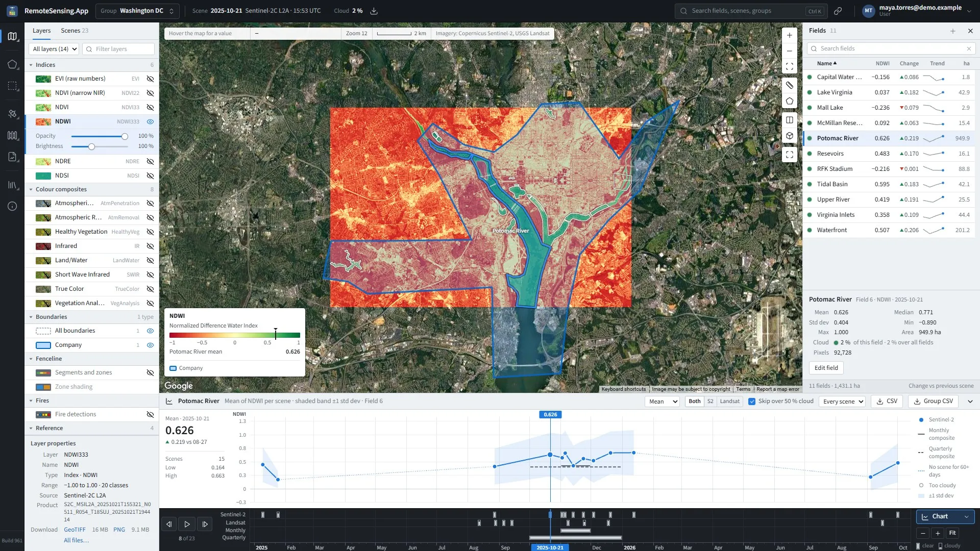The image size is (980, 551).
Task: Open the Mean statistic dropdown
Action: [x=662, y=402]
